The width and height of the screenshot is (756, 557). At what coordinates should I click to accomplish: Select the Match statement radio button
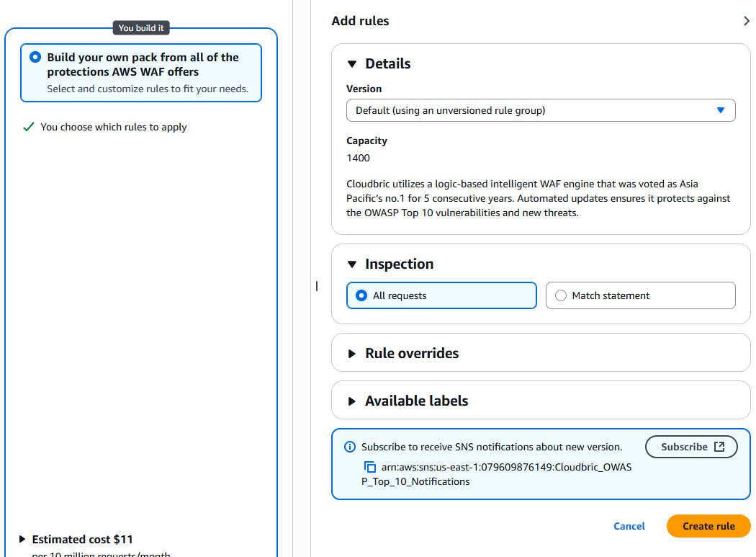pyautogui.click(x=561, y=295)
